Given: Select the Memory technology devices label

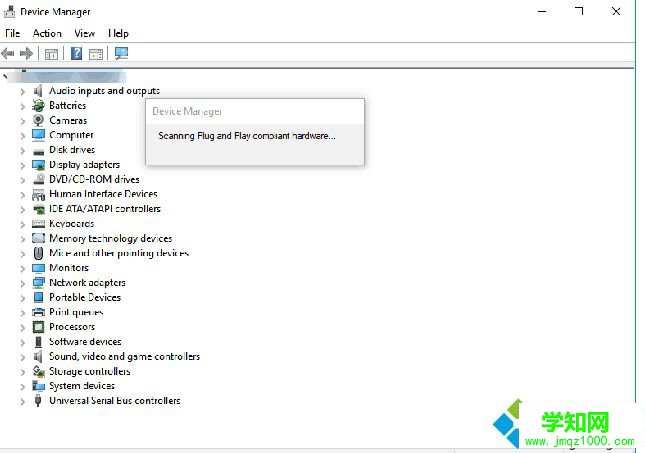Looking at the screenshot, I should pyautogui.click(x=110, y=238).
